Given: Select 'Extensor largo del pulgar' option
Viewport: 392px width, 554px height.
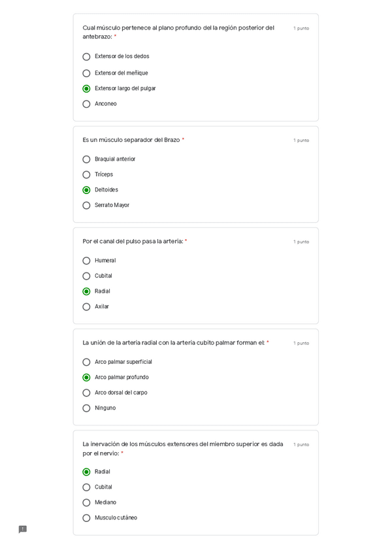Looking at the screenshot, I should click(x=86, y=89).
